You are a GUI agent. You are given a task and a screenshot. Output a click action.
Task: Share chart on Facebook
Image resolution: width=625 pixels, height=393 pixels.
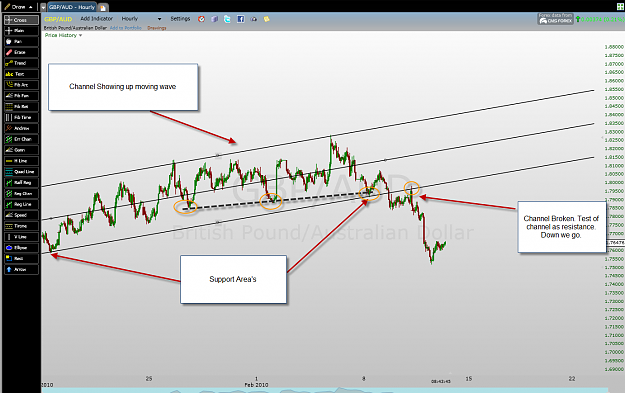pos(240,19)
